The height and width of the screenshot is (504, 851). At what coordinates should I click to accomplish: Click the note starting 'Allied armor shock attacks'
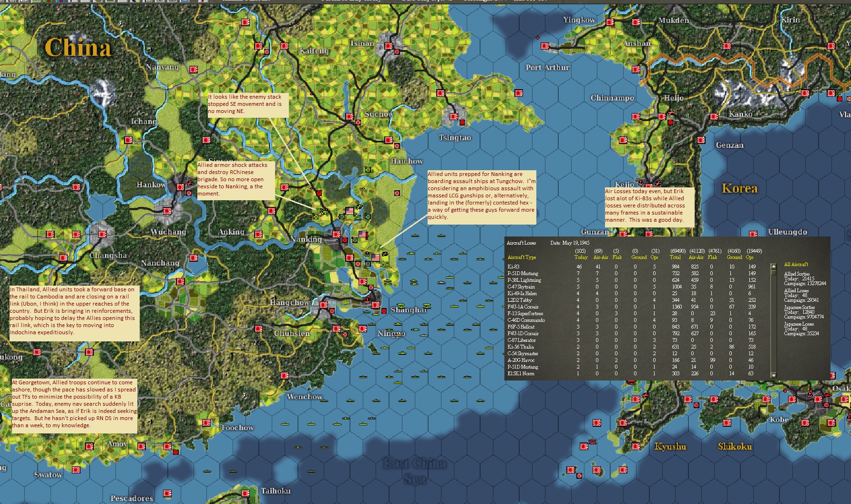point(236,180)
